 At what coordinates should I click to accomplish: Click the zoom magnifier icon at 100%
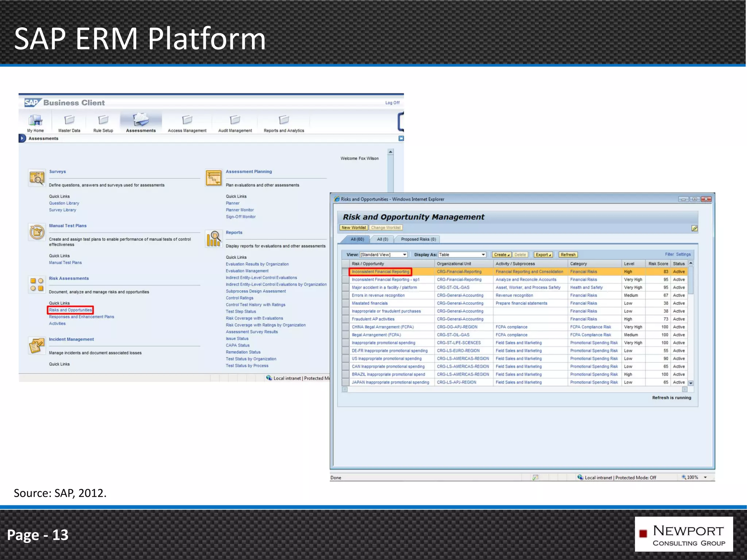click(x=684, y=477)
